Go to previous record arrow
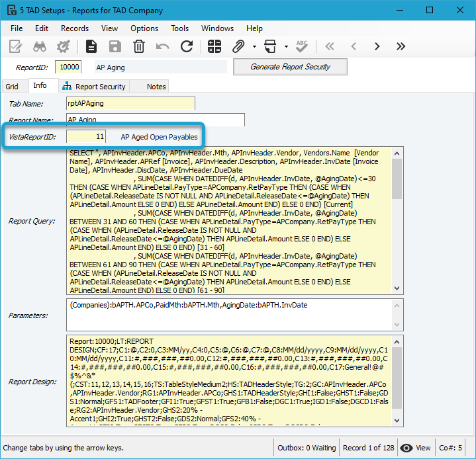 tap(354, 46)
